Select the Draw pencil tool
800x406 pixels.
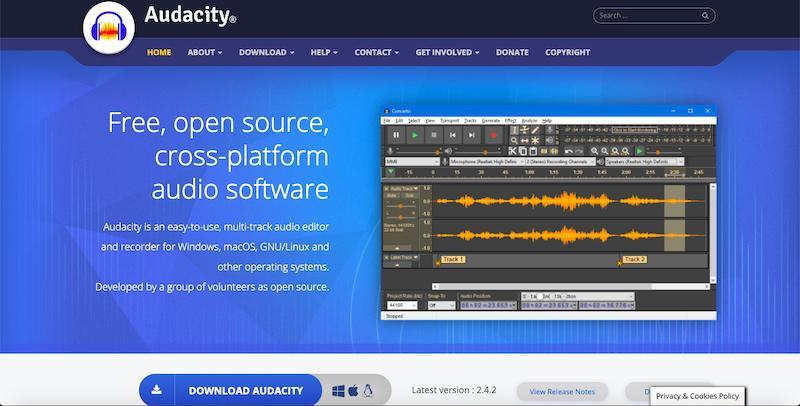pos(535,130)
